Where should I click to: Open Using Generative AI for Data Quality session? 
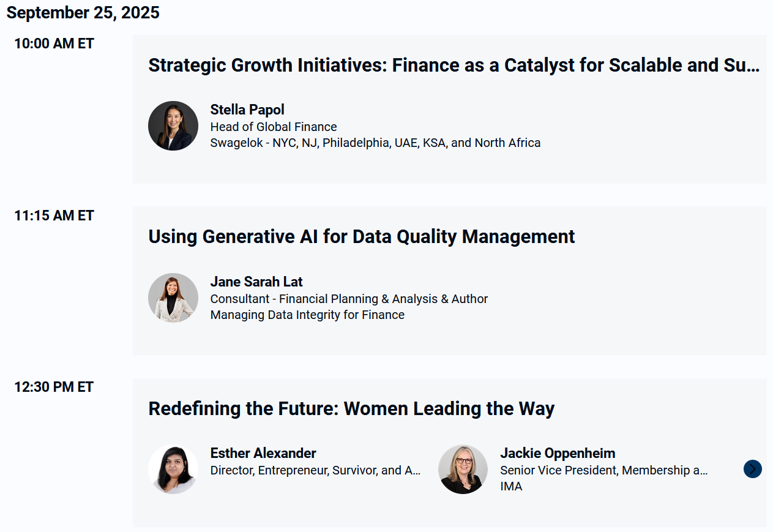[x=362, y=236]
